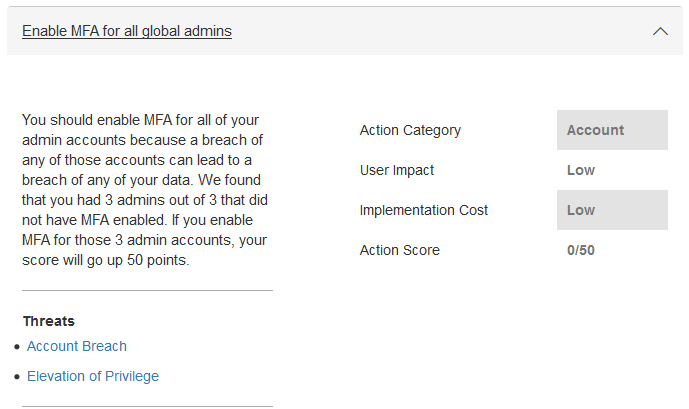Select the Implementation Cost label
This screenshot has height=409, width=689.
pos(424,210)
